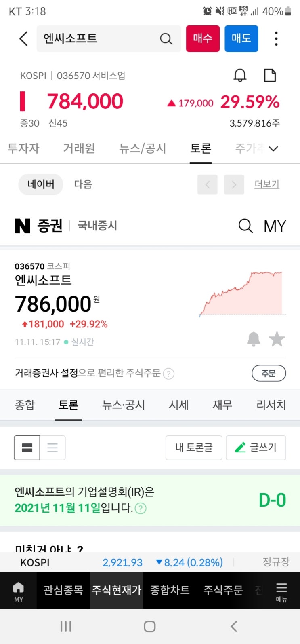This screenshot has width=300, height=644.
Task: Open the memo document icon
Action: click(270, 75)
